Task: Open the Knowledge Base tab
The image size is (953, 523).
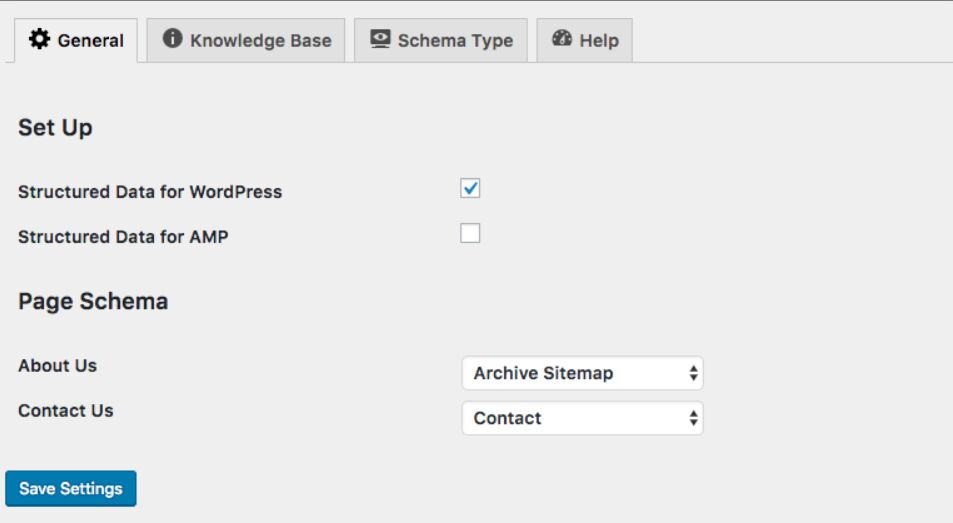Action: [x=246, y=40]
